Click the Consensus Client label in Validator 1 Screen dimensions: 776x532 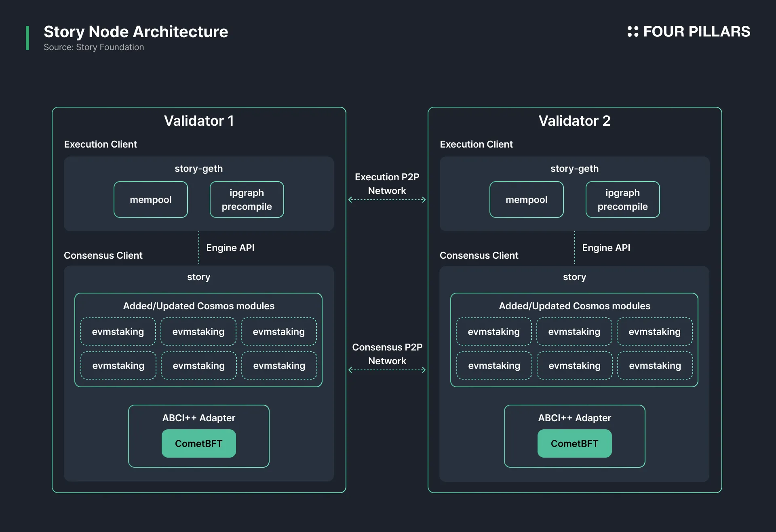(x=103, y=255)
